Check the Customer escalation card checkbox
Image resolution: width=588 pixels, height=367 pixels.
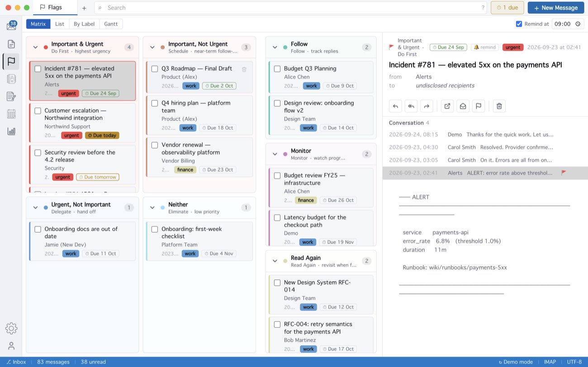(x=38, y=111)
